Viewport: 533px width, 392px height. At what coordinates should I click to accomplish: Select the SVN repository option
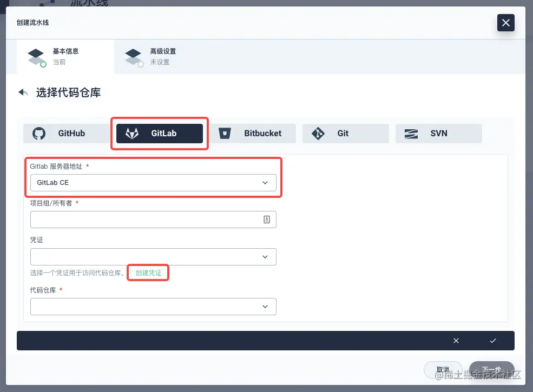tap(438, 133)
